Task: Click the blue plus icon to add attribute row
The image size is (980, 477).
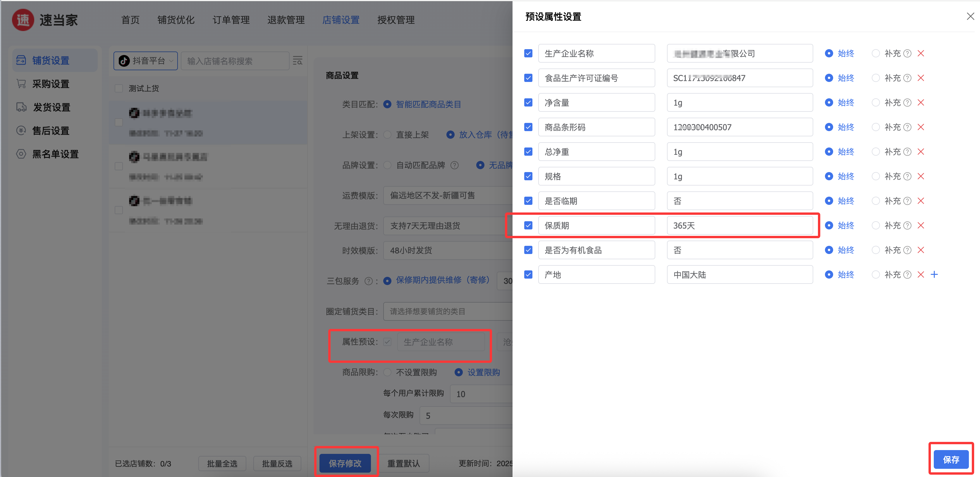Action: coord(934,274)
